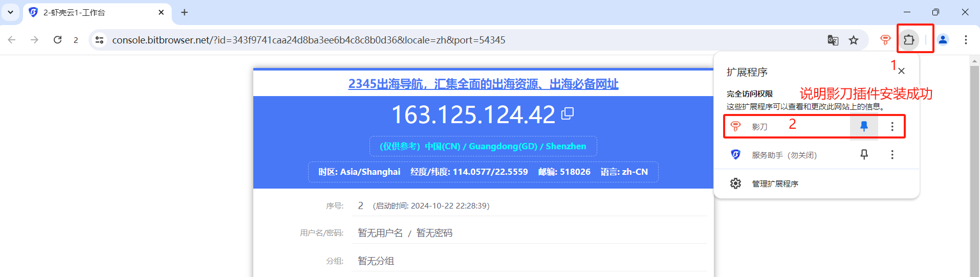Close the 扩展程序 popup panel

[902, 71]
